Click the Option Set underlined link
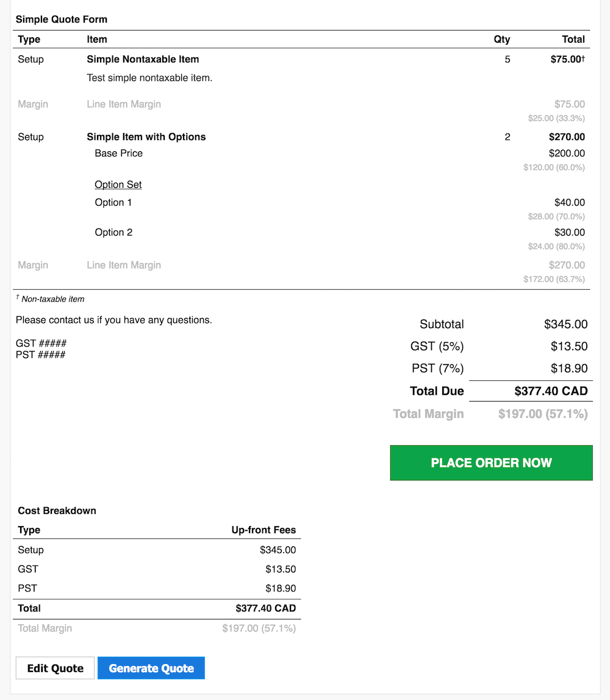The image size is (610, 700). tap(118, 184)
